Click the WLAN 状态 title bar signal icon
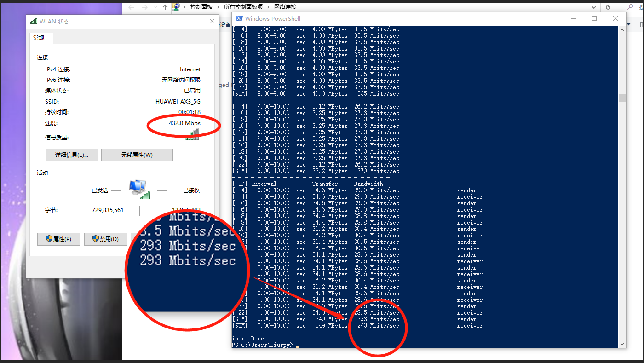 34,21
